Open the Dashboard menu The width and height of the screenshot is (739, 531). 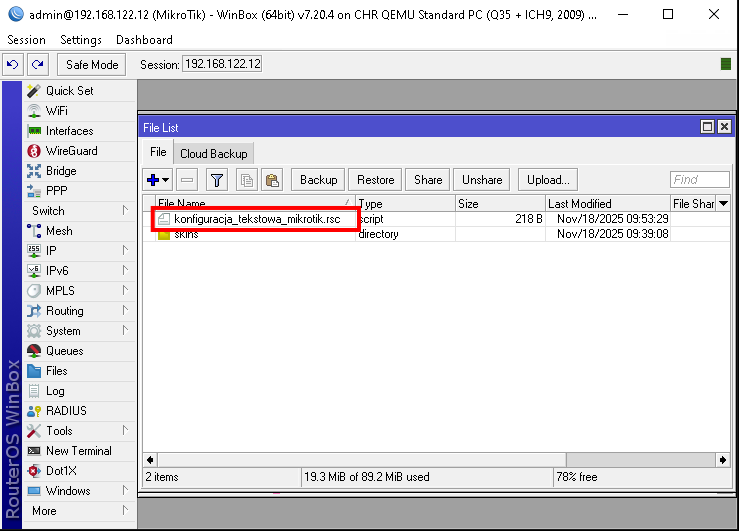(x=144, y=40)
